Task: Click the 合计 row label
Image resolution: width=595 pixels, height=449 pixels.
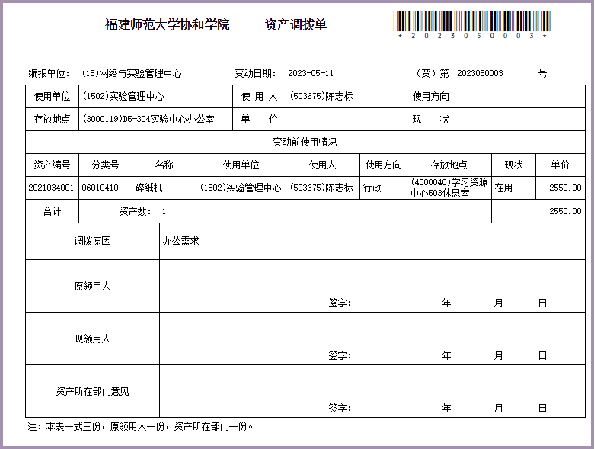Action: click(x=52, y=211)
